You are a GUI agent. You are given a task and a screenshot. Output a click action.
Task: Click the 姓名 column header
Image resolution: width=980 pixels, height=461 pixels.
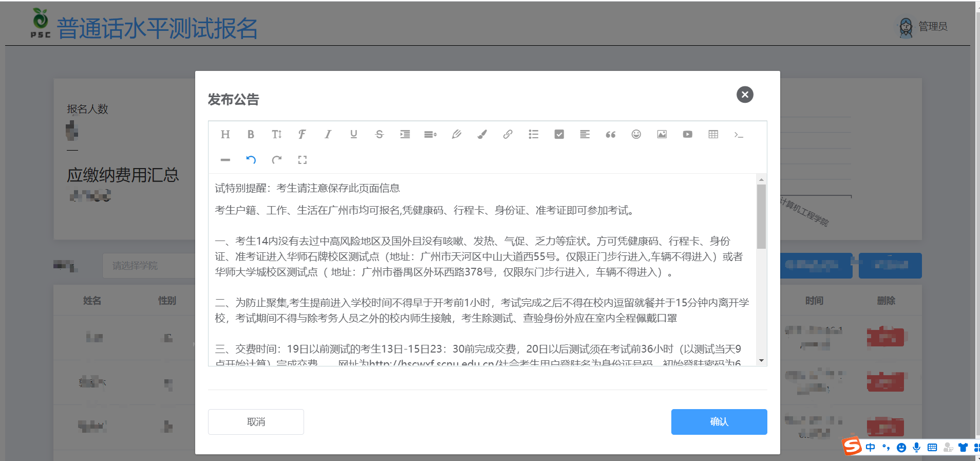(x=92, y=301)
